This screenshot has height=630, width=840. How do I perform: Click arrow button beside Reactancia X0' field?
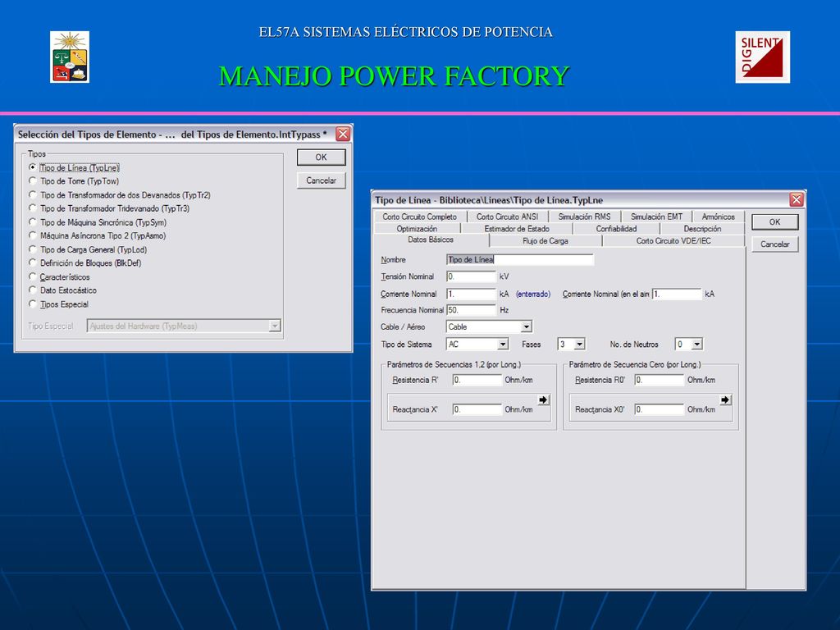pos(725,399)
